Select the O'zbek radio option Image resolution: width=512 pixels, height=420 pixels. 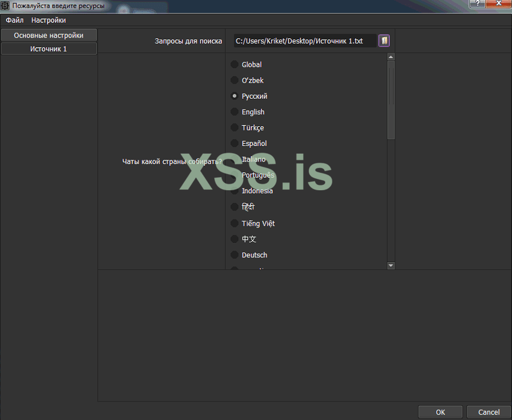pyautogui.click(x=235, y=80)
